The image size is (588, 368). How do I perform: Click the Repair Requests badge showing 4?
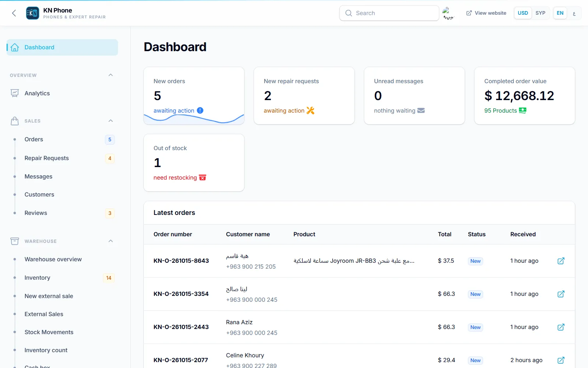coord(110,158)
